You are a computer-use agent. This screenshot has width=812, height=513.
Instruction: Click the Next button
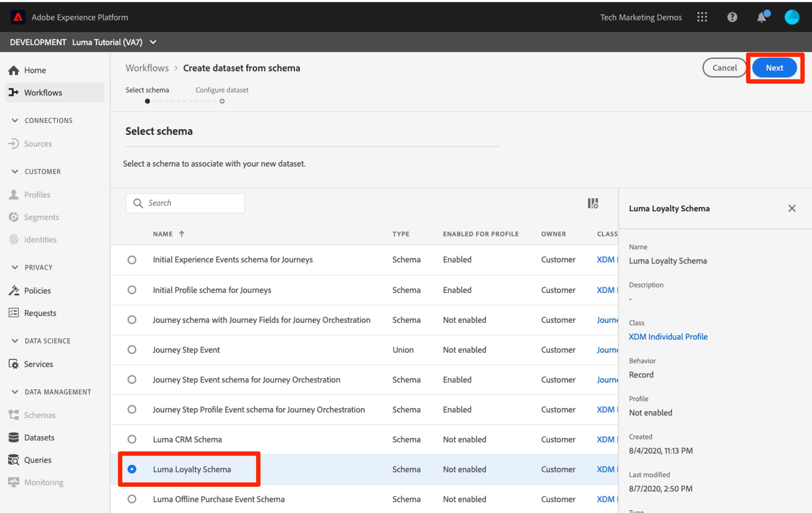[774, 68]
